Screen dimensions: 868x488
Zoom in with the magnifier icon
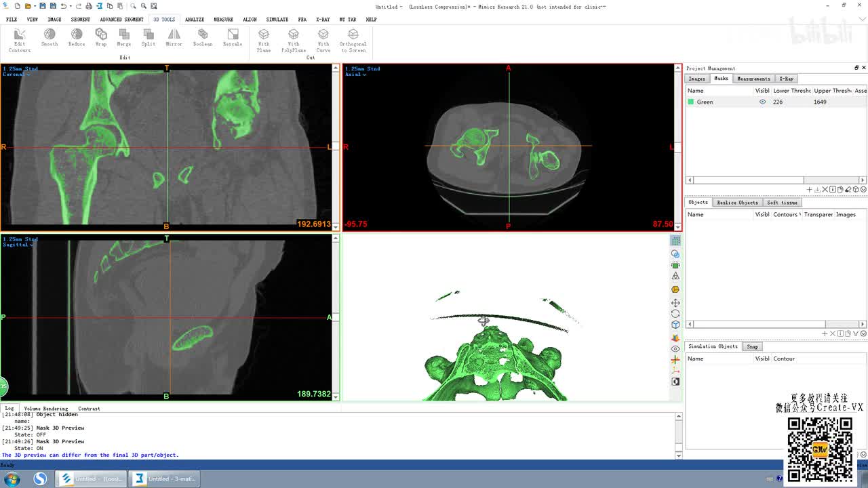click(x=133, y=6)
